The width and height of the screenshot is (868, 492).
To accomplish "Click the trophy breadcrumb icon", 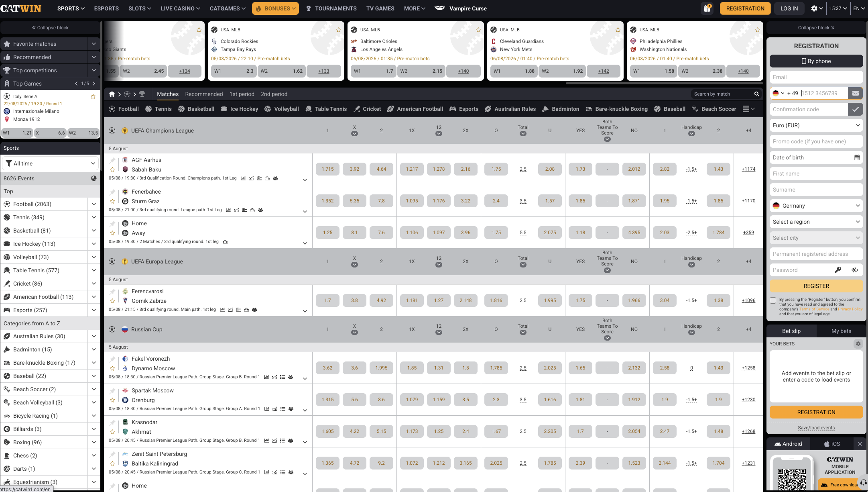I will pos(142,94).
